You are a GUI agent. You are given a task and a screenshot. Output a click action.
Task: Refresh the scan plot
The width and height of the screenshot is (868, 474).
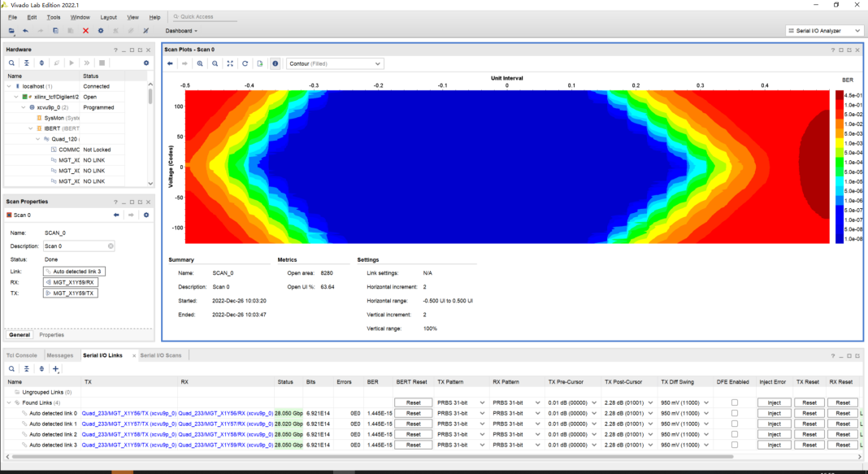point(245,63)
